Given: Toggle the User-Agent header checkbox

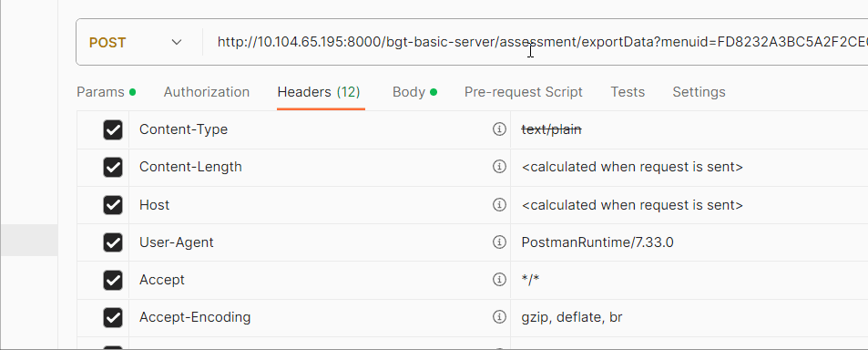Looking at the screenshot, I should coord(113,242).
